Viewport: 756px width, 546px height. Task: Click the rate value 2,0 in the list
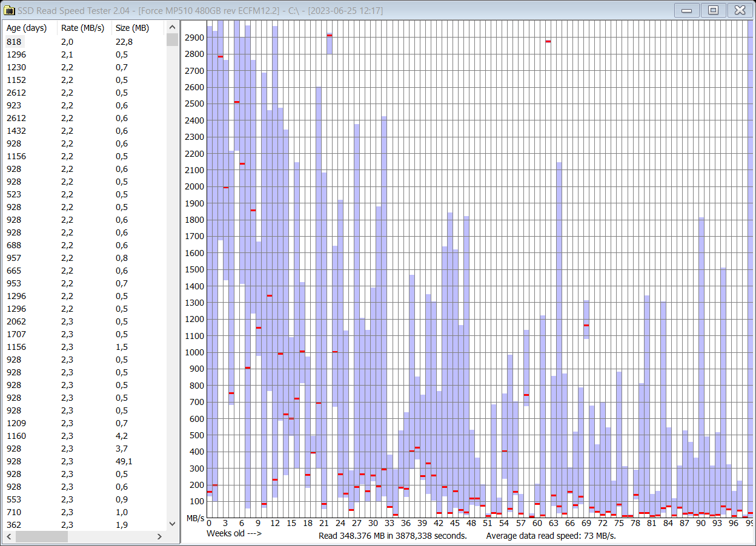pyautogui.click(x=67, y=42)
